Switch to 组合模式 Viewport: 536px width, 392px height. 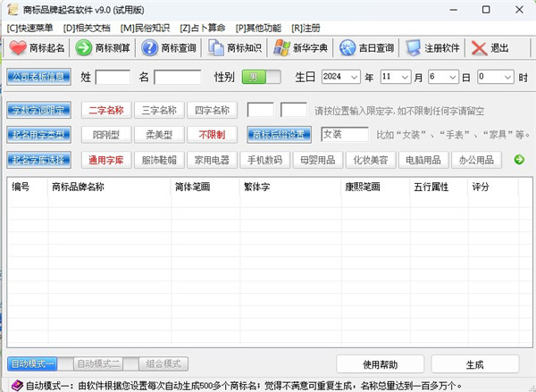(163, 363)
